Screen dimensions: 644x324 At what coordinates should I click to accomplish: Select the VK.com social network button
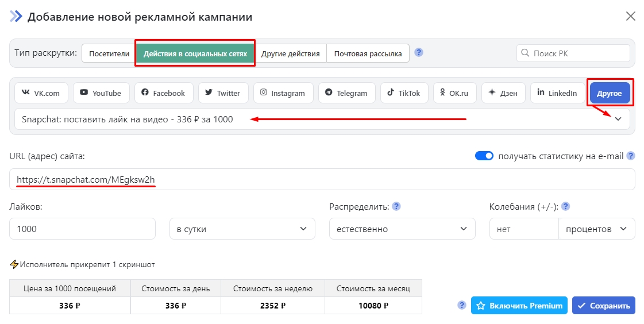click(41, 93)
